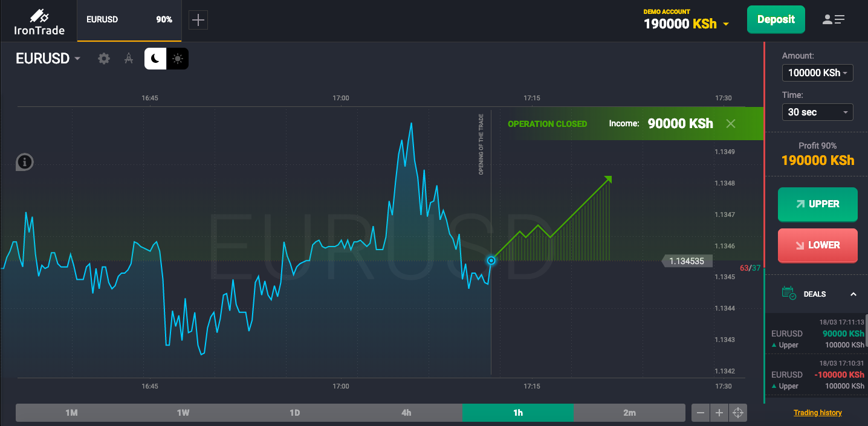Open the EURUSD asset selector dropdown
The image size is (868, 426).
pos(48,59)
